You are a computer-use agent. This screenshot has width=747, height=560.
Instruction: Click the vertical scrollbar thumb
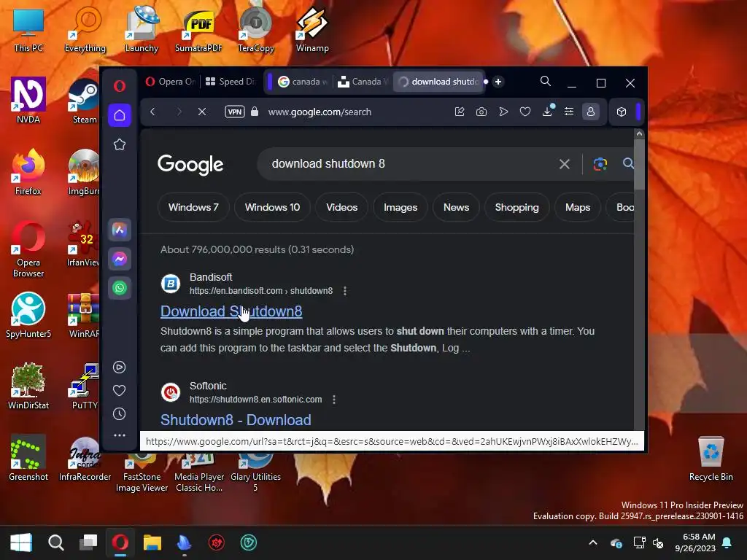639,166
